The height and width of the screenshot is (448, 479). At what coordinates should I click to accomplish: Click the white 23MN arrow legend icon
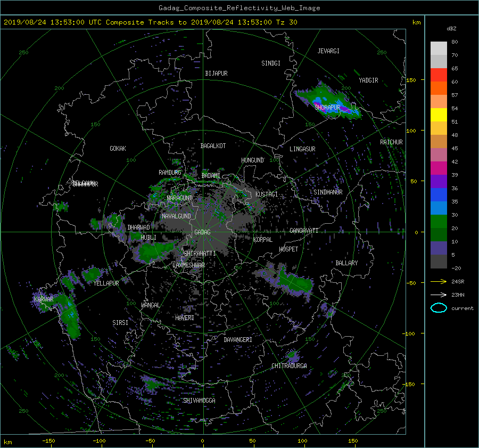pos(439,295)
